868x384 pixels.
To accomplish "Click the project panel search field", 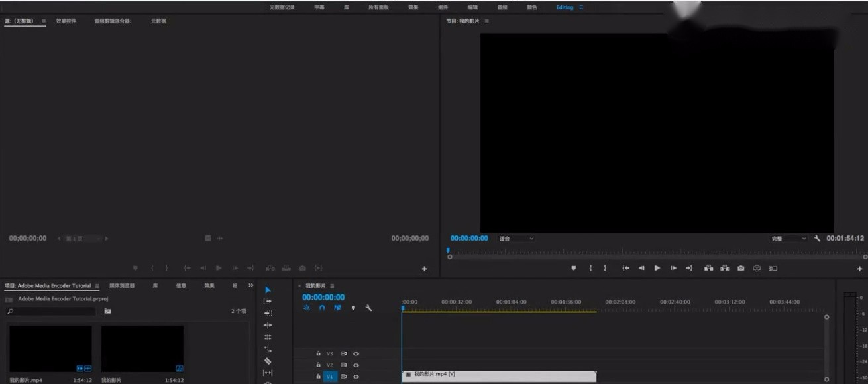I will 51,310.
